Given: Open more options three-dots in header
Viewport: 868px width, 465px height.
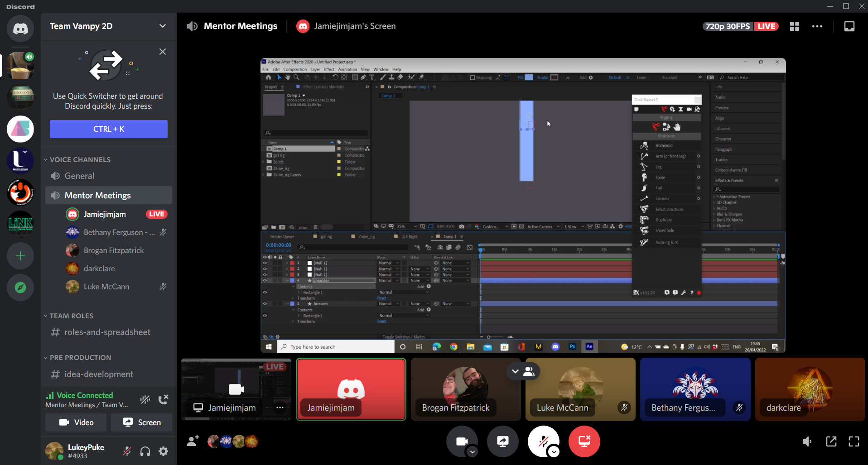Looking at the screenshot, I should coord(817,26).
